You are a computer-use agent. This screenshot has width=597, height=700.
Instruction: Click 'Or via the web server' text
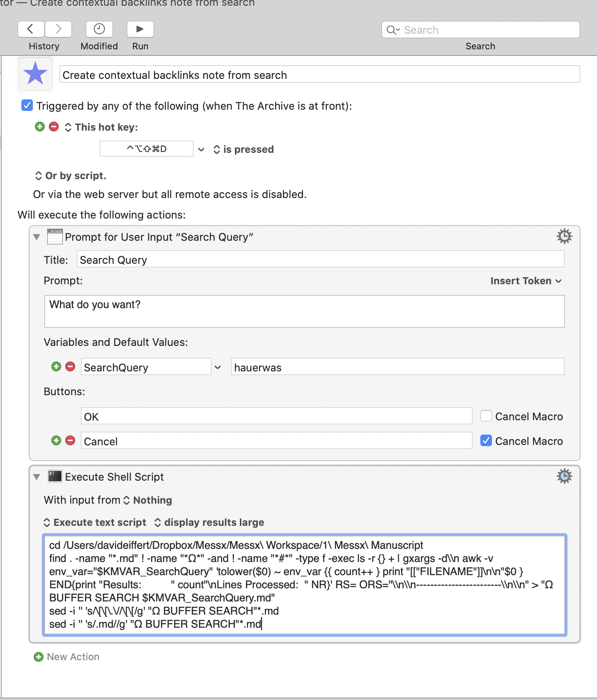pos(170,194)
